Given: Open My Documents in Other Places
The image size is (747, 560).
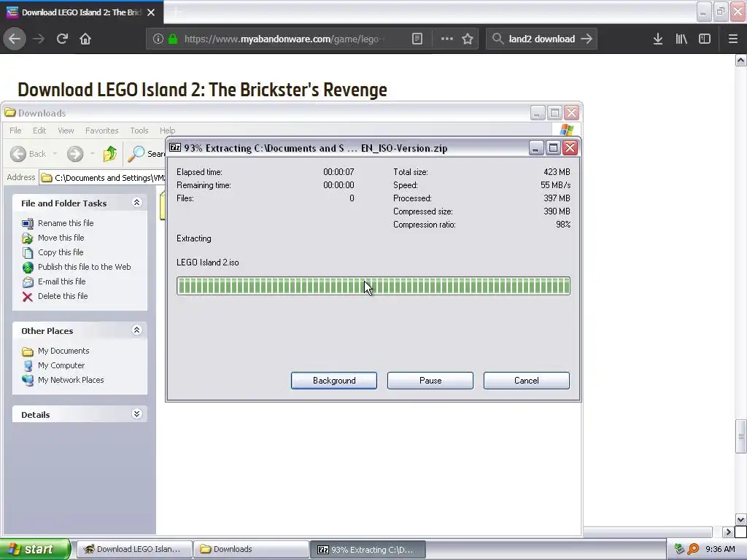Looking at the screenshot, I should [63, 351].
